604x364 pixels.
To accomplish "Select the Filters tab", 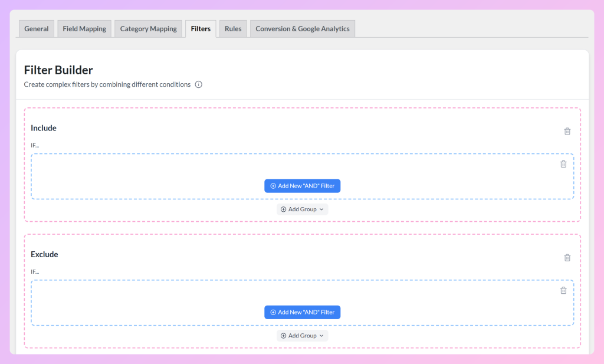I will pos(201,29).
